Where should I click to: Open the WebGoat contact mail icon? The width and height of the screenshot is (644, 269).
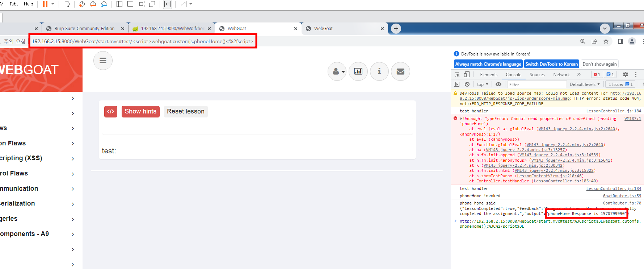tap(400, 71)
